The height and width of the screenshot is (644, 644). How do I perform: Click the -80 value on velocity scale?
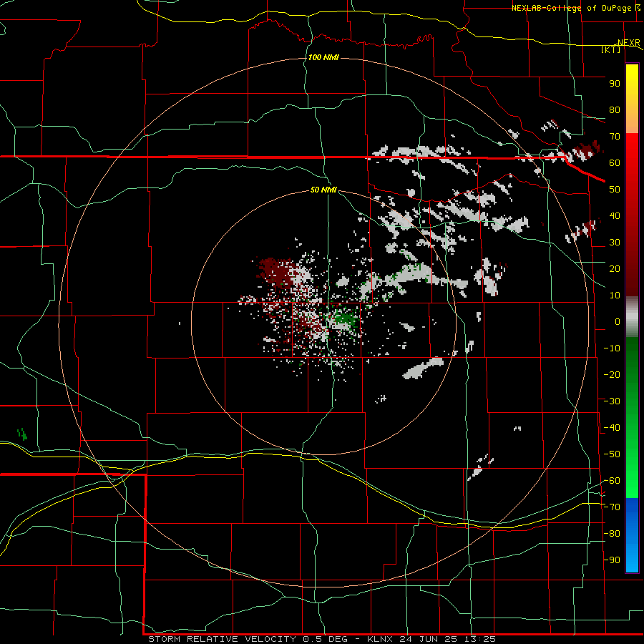(612, 534)
